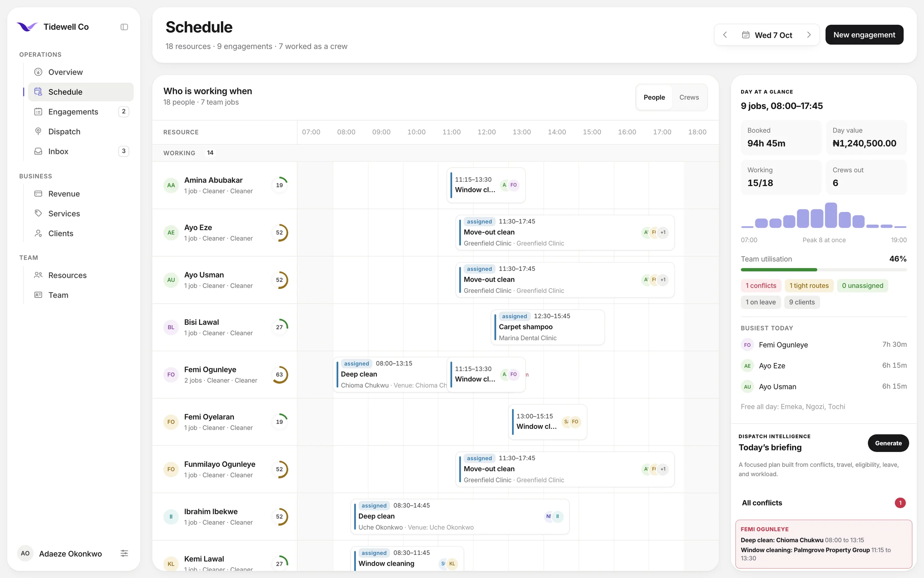The height and width of the screenshot is (578, 924).
Task: Click Bisi Lawal's BL avatar
Action: click(x=171, y=327)
